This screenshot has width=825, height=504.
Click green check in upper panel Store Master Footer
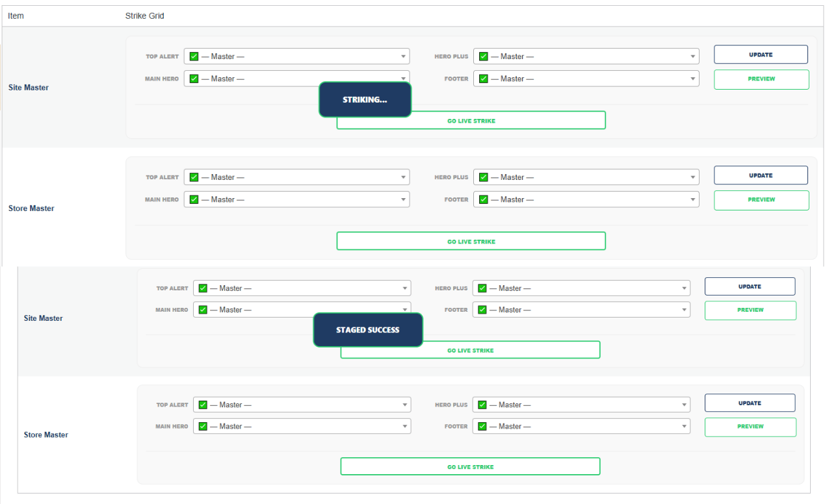[x=483, y=199]
